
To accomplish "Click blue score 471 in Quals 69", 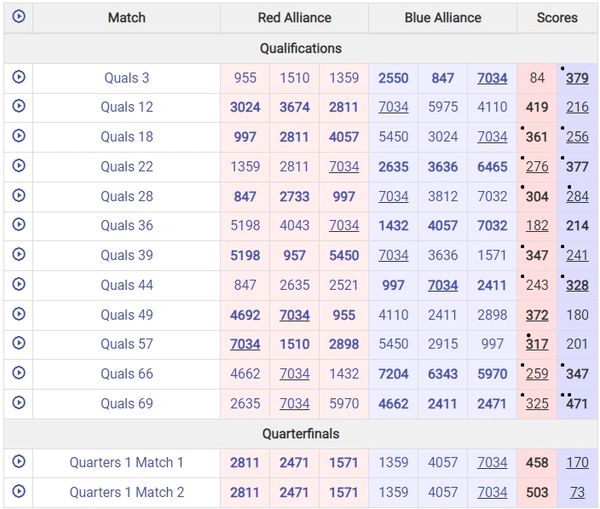I will point(577,404).
